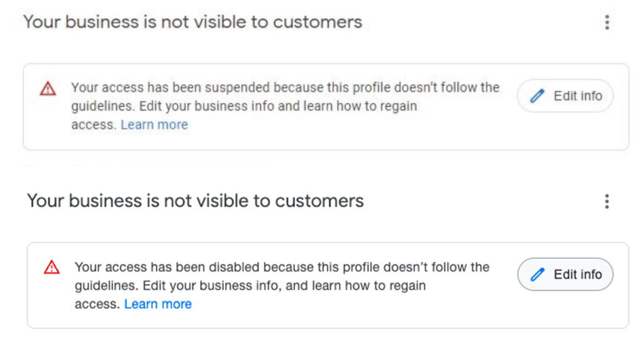Click the 'Edit info' label in the disabled card
Viewport: 644px width, 348px height.
(x=577, y=275)
